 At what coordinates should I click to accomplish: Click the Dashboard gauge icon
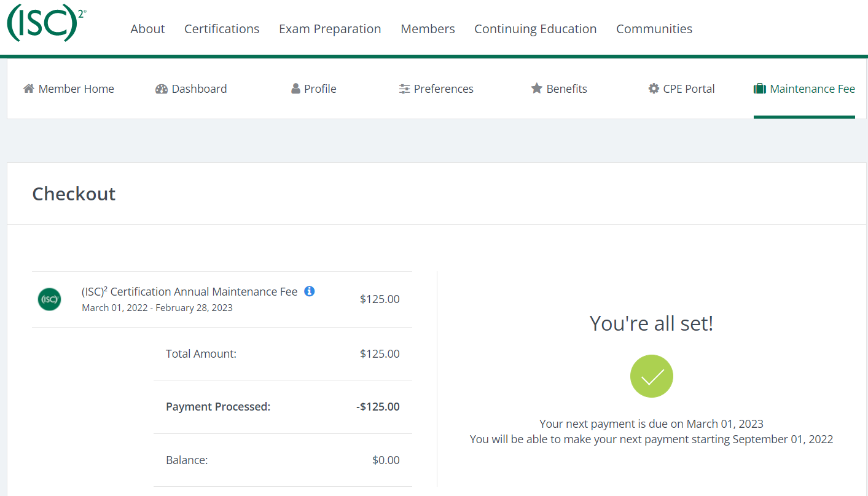162,89
